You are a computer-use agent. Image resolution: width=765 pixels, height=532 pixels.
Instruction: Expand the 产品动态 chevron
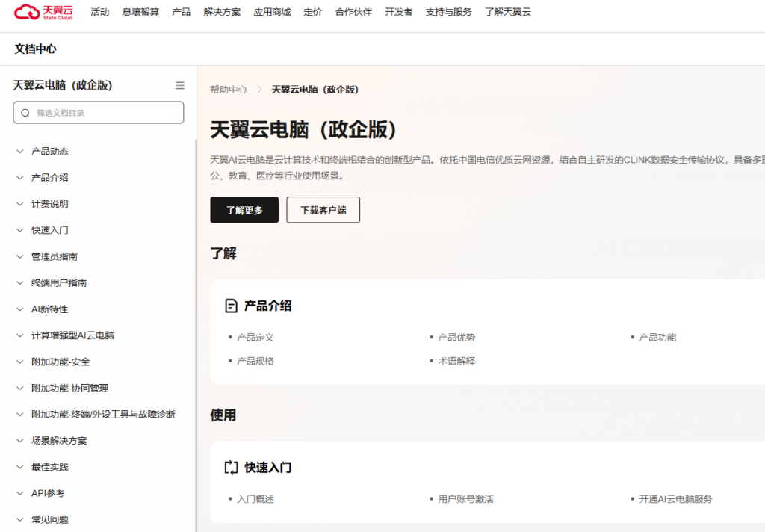click(20, 151)
